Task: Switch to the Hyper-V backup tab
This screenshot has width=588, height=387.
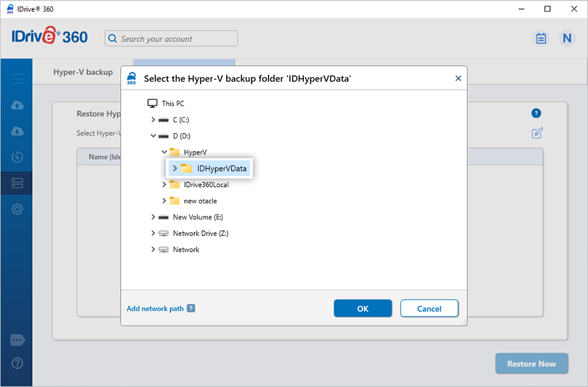Action: point(83,72)
